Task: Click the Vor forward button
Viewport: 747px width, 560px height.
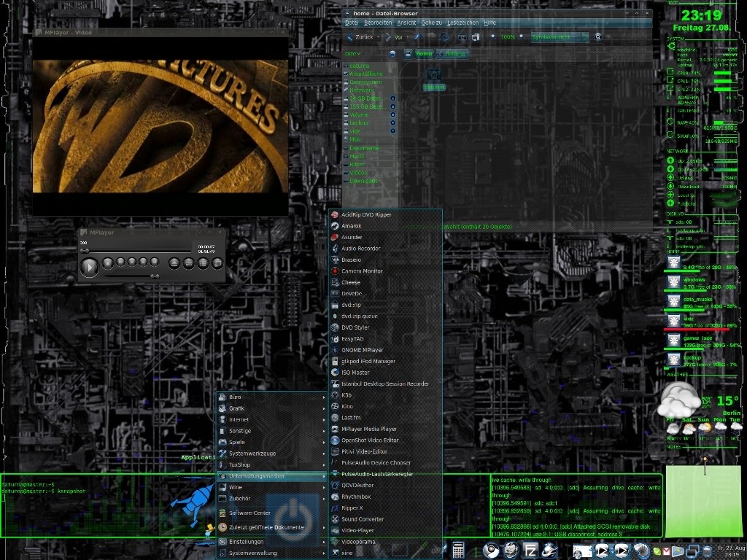Action: coord(394,37)
